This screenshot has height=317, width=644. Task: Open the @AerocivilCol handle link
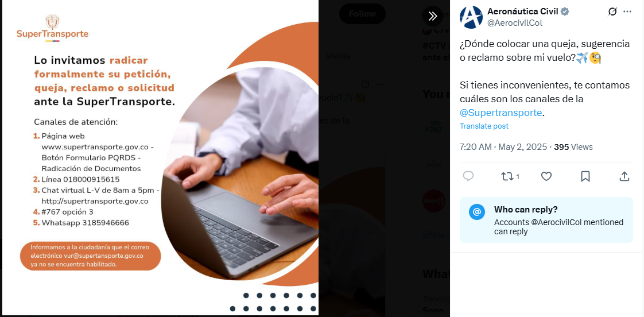(515, 23)
